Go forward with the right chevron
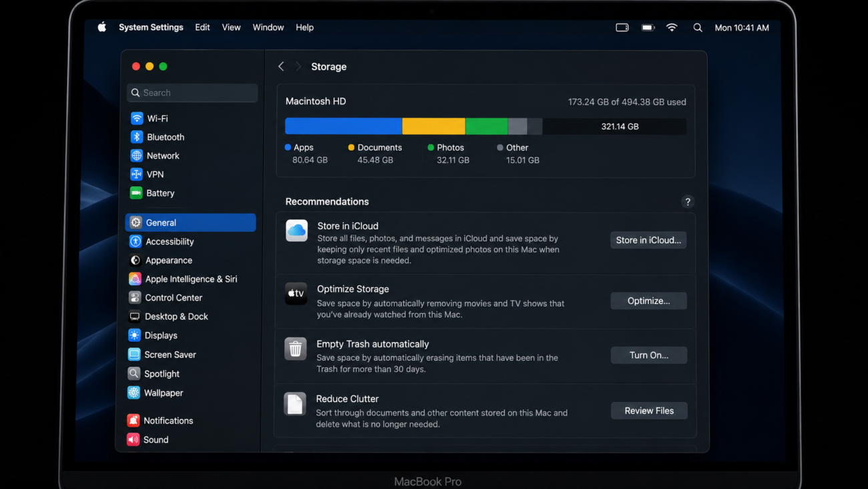Viewport: 868px width, 489px height. (298, 66)
